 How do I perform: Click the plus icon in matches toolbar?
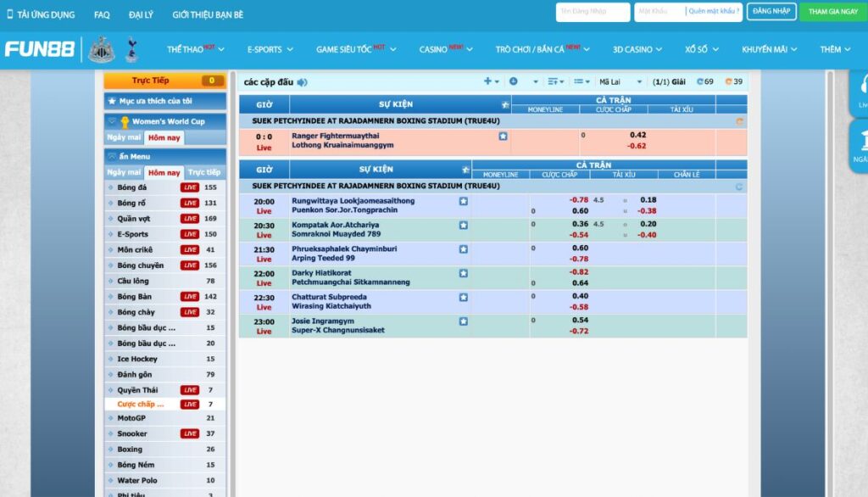(x=487, y=81)
